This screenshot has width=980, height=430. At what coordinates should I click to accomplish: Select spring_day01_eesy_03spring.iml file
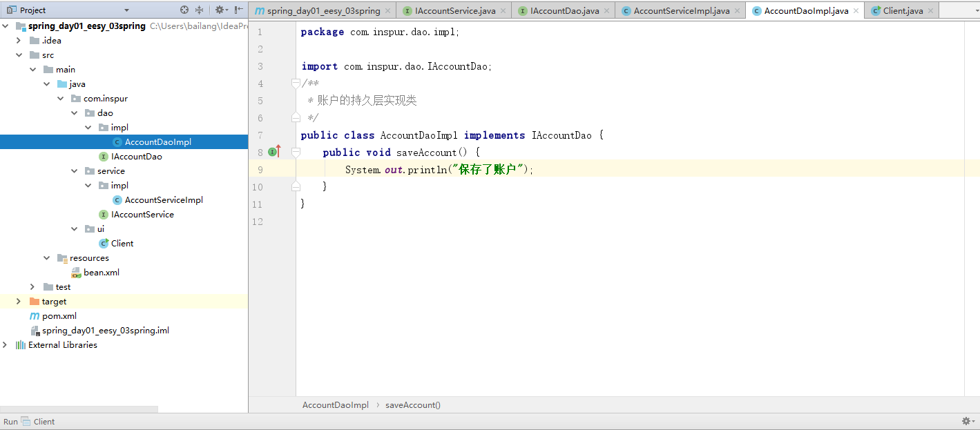point(106,331)
